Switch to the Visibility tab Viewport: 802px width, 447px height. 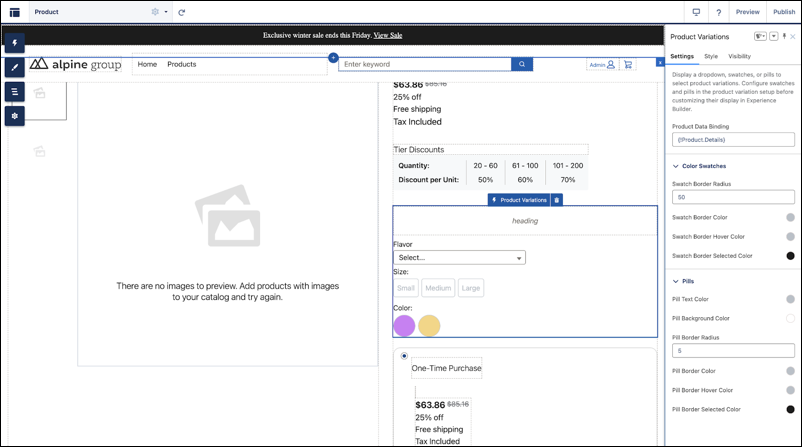pyautogui.click(x=740, y=56)
